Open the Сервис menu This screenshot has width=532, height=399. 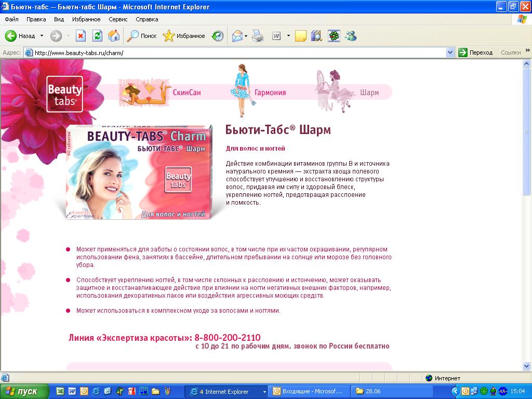[x=118, y=19]
